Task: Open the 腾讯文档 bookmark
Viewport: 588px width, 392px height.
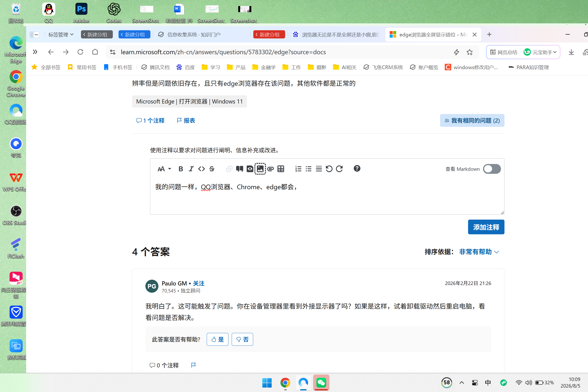Action: pyautogui.click(x=155, y=67)
